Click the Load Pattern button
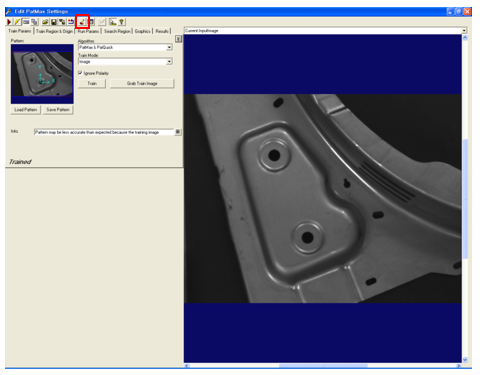This screenshot has width=480, height=375. [x=26, y=110]
